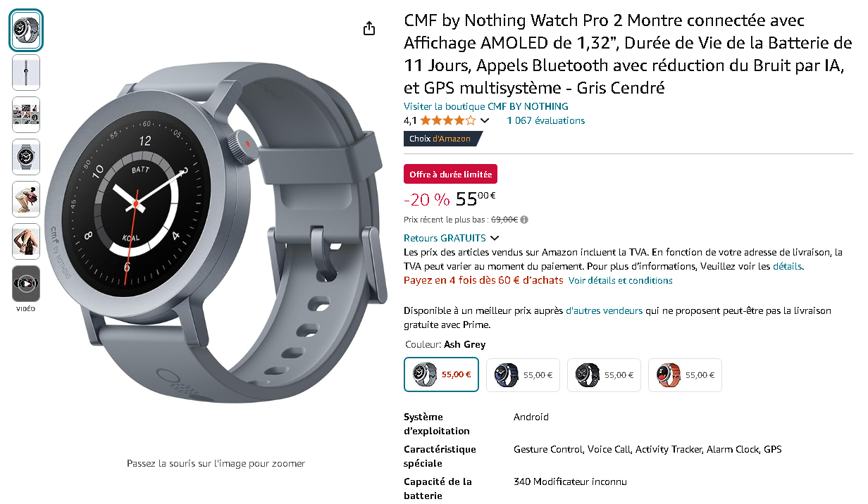This screenshot has width=868, height=504.
Task: Click the Choix d'Amazon badge
Action: (441, 139)
